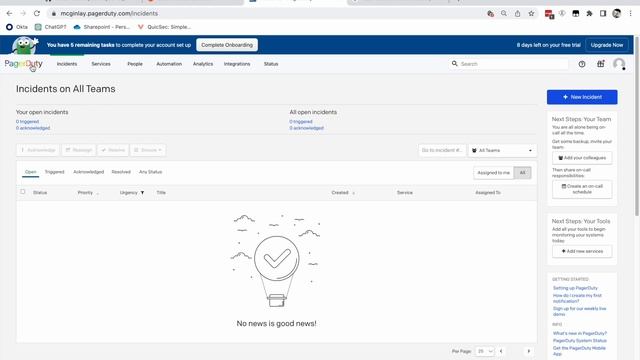Open the browser extensions puzzle icon

coord(589,13)
